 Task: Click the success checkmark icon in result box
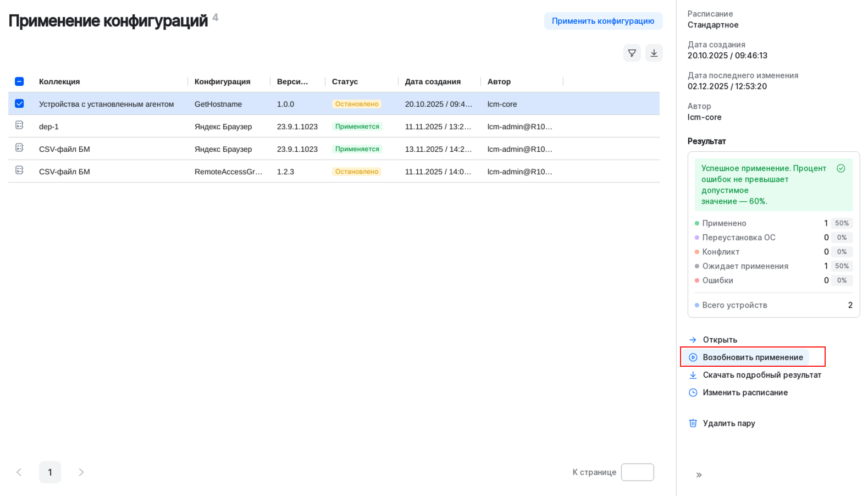(841, 168)
